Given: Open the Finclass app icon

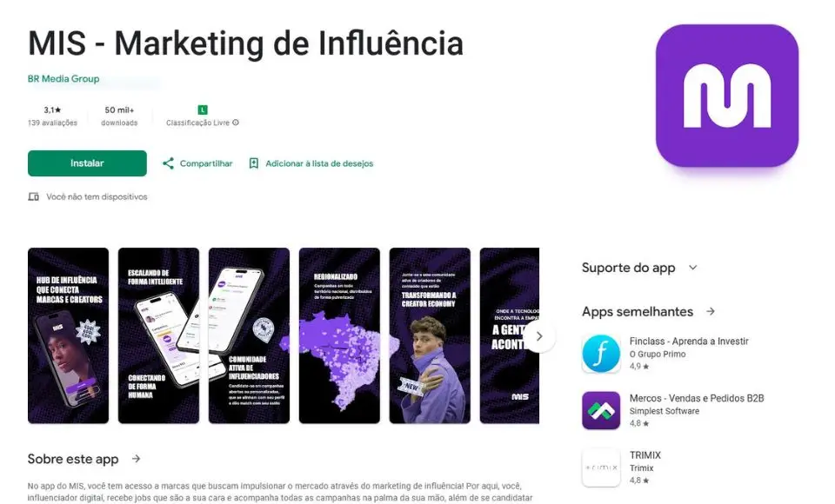Looking at the screenshot, I should point(601,354).
